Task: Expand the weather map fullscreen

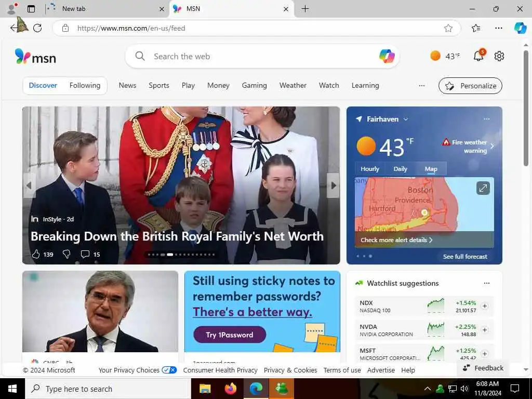Action: click(x=483, y=188)
